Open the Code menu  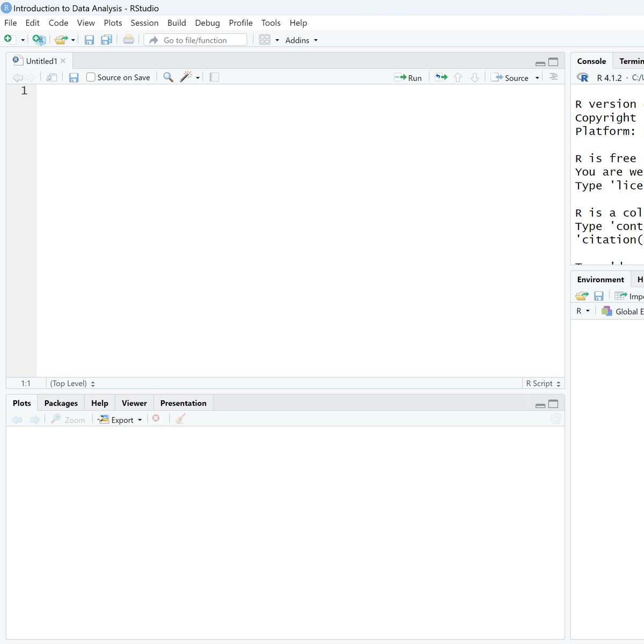[58, 23]
